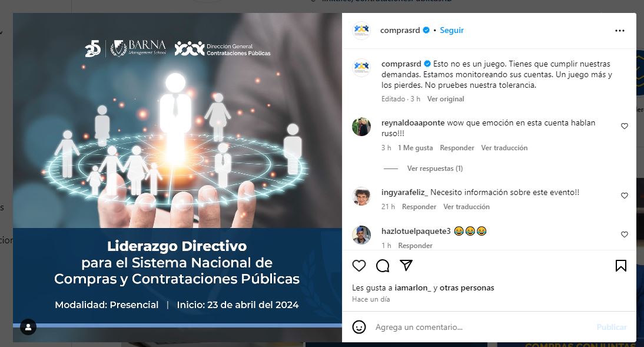Click Seguir to follow comprasrd
The image size is (644, 347).
click(452, 30)
